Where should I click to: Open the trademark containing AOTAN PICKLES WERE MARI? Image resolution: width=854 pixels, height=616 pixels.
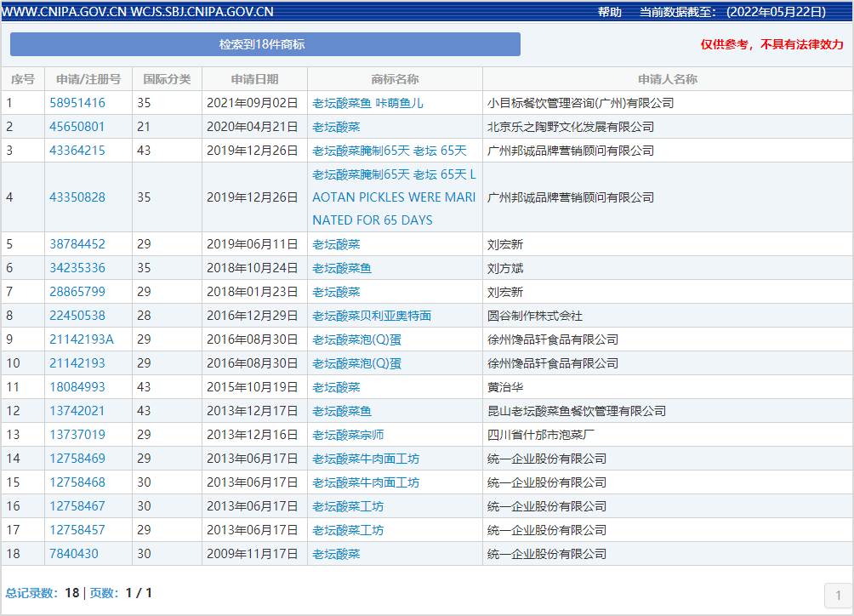(395, 197)
